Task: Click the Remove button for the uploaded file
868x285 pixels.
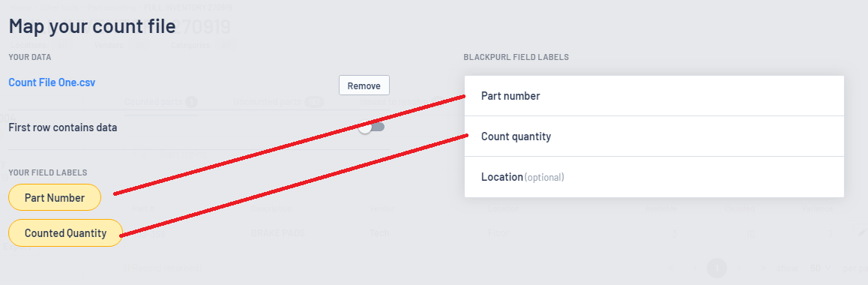Action: click(364, 85)
